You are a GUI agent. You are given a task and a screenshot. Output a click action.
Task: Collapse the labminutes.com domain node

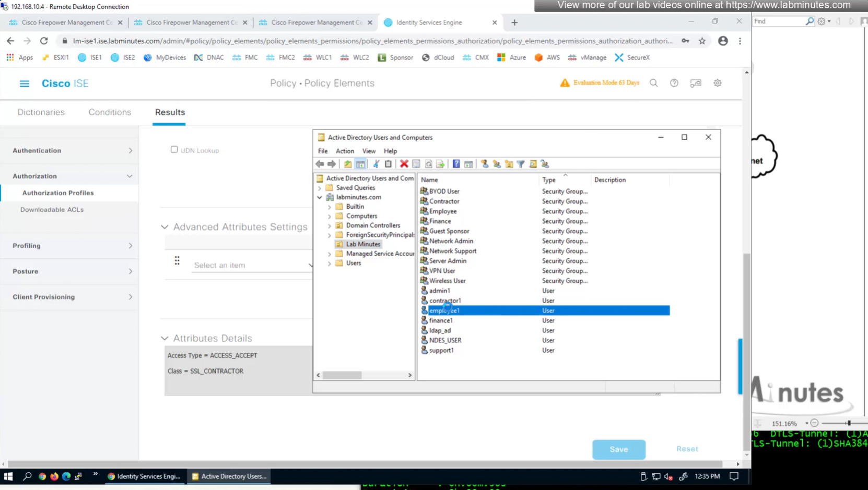point(320,197)
